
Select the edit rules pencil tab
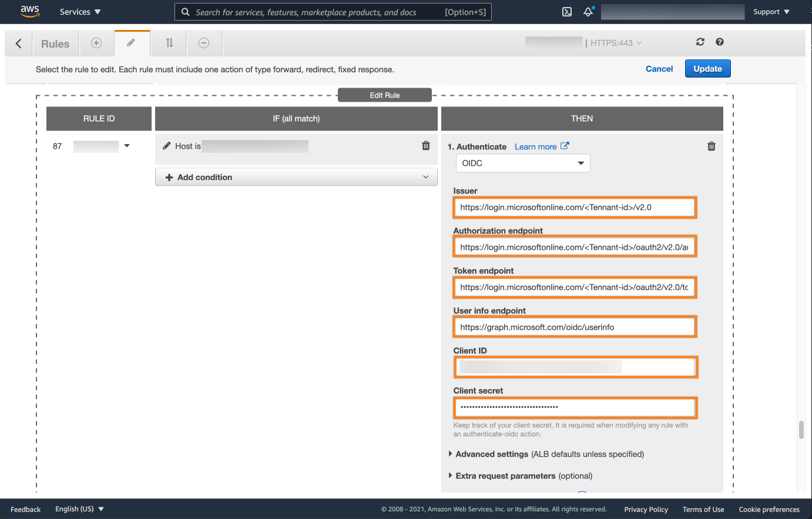point(132,43)
